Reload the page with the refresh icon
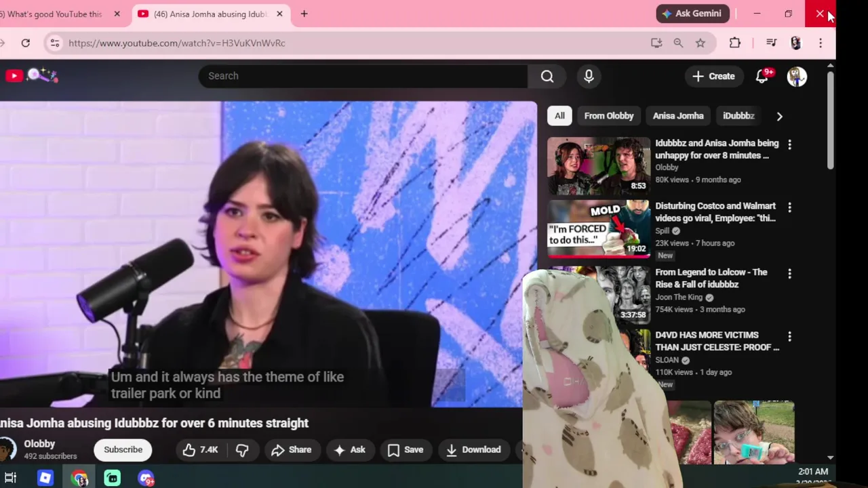868x488 pixels. [25, 43]
